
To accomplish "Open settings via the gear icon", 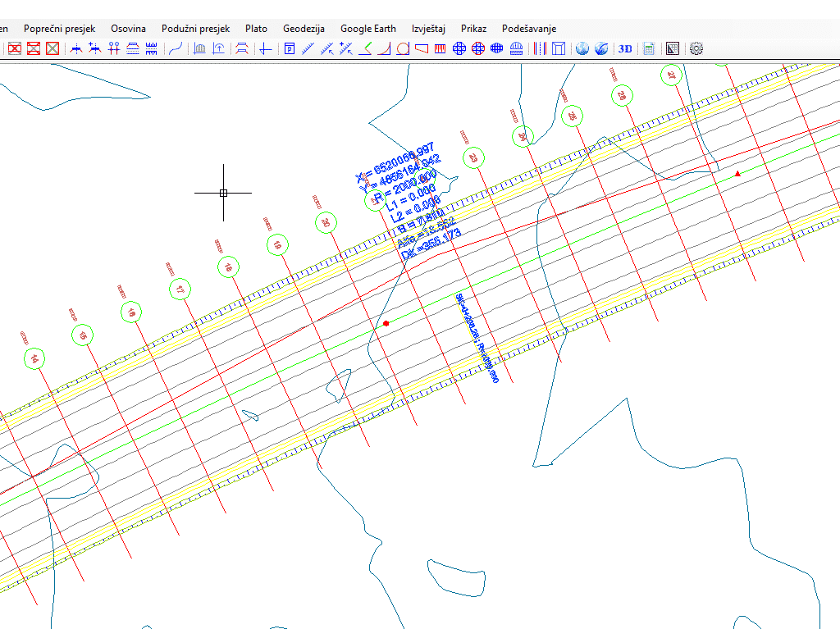I will tap(696, 48).
